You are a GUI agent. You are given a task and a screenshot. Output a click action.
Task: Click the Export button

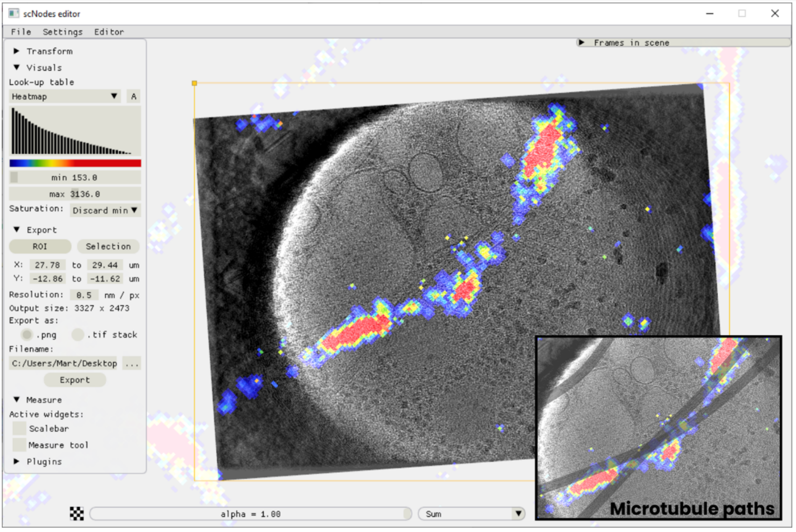(x=75, y=380)
